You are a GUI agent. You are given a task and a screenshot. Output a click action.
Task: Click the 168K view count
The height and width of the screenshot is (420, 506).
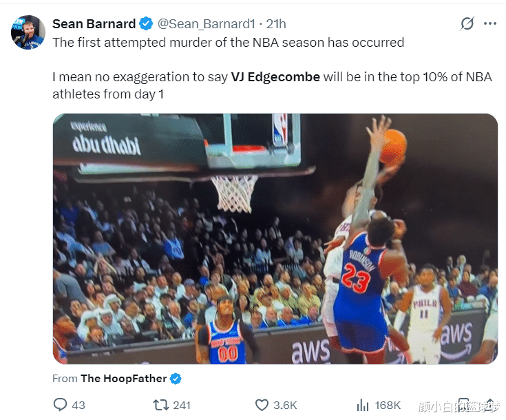point(388,405)
